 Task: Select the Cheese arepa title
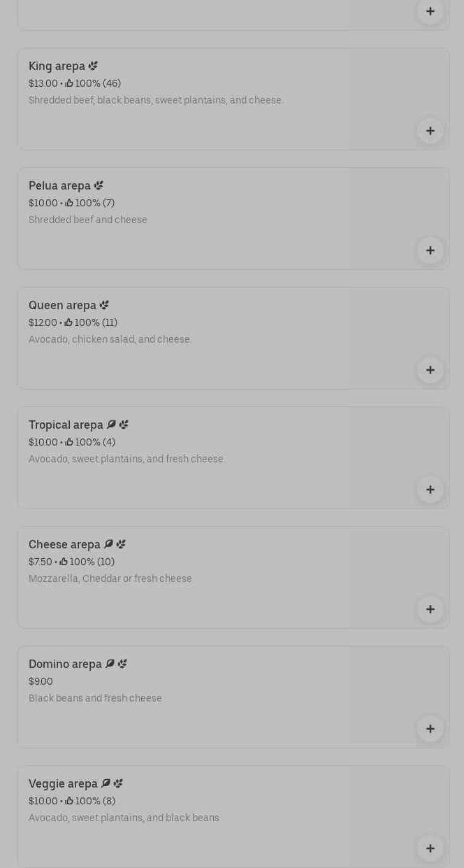[x=64, y=544]
